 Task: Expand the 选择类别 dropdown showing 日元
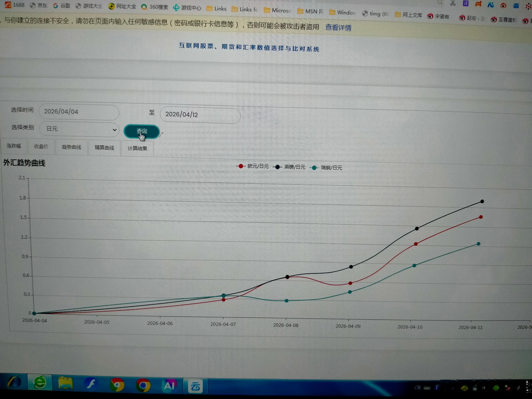79,129
